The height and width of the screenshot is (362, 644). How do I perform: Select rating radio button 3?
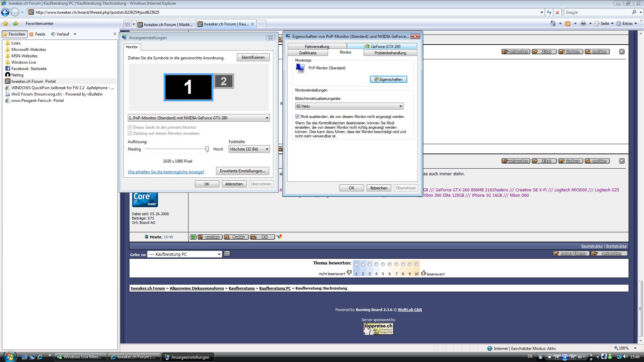[370, 264]
